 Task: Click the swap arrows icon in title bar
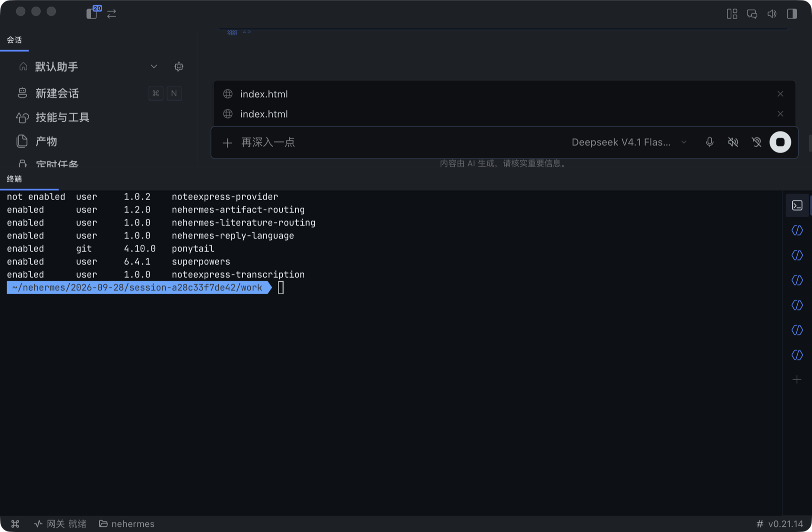(112, 14)
